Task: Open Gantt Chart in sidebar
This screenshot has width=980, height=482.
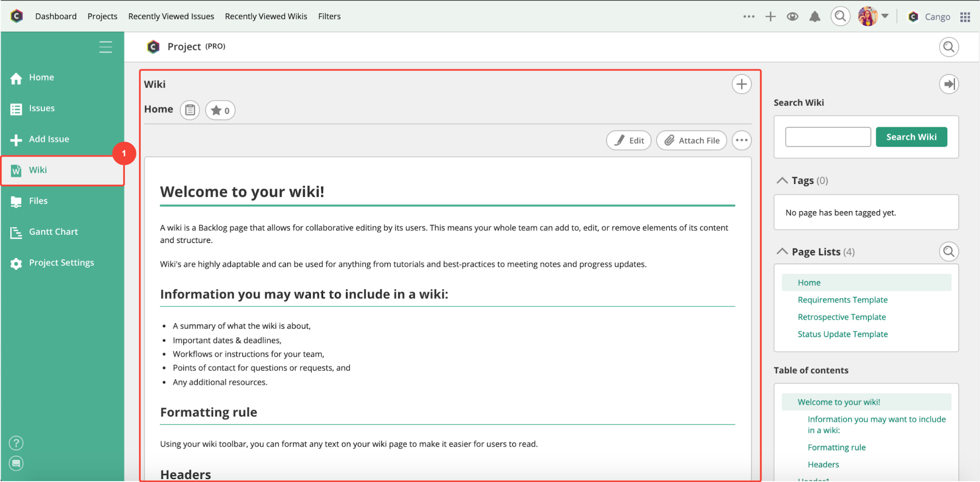Action: coord(53,232)
